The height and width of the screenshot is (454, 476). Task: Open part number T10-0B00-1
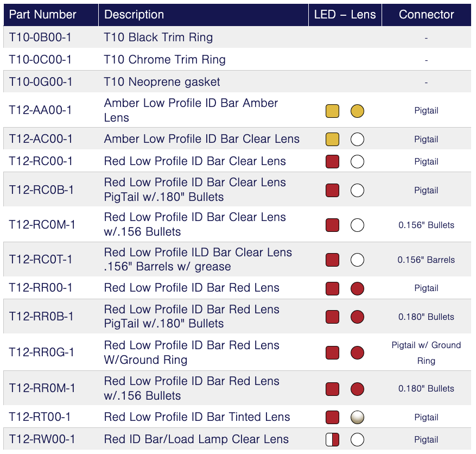(41, 37)
